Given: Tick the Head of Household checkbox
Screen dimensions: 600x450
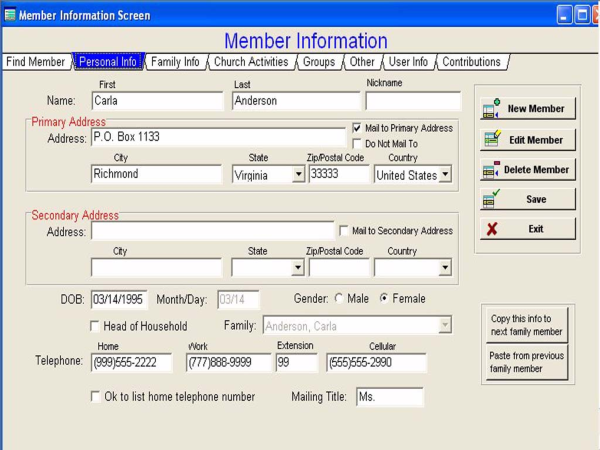Looking at the screenshot, I should coord(95,326).
